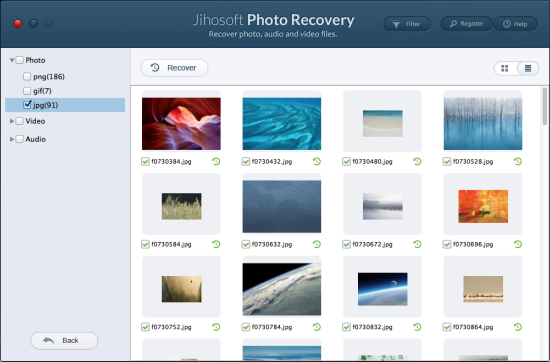Uncheck the f0730632.jpg file checkbox
The width and height of the screenshot is (550, 362).
click(x=246, y=244)
